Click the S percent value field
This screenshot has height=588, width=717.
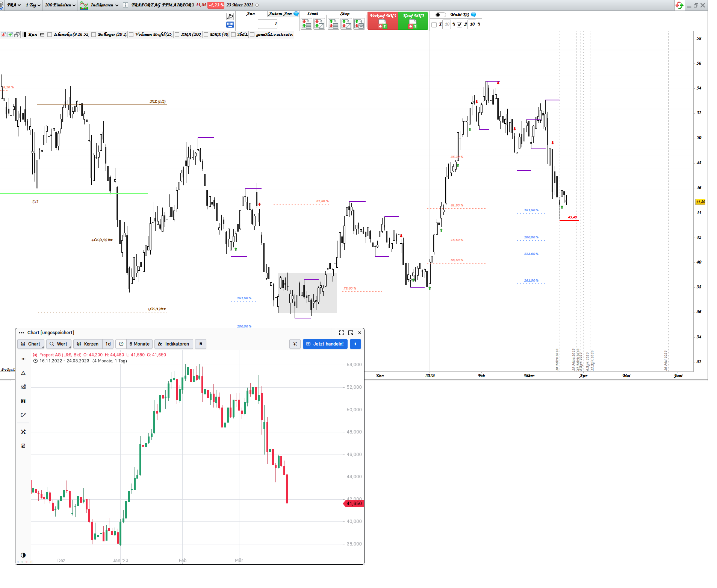point(472,24)
